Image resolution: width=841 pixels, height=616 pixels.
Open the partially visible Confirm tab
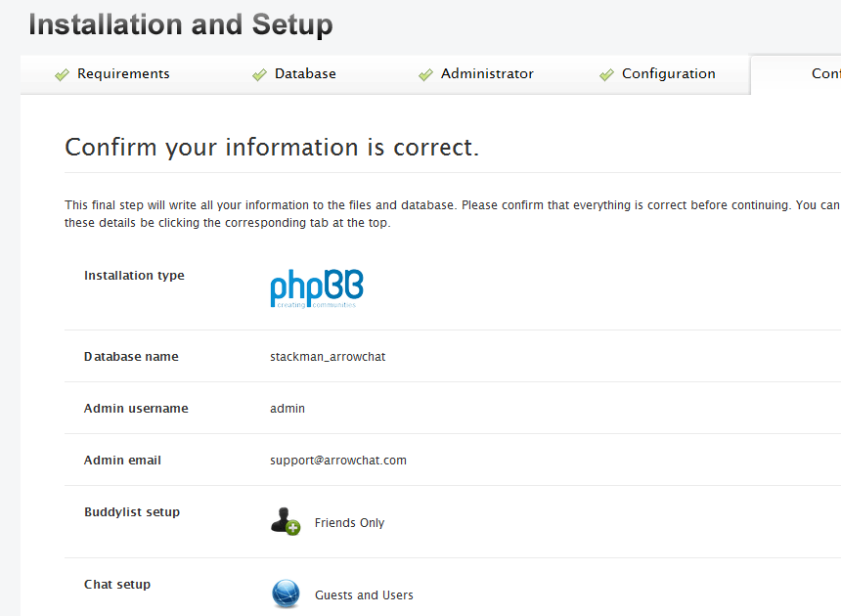(824, 74)
